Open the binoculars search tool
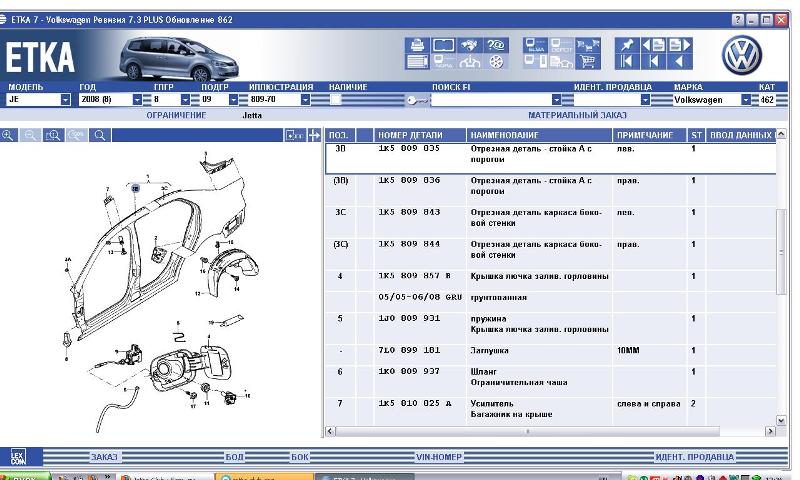The height and width of the screenshot is (480, 800). (x=469, y=45)
